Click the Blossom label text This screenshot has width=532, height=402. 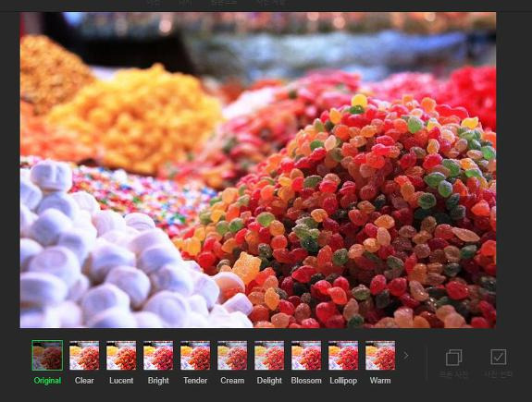(x=306, y=381)
